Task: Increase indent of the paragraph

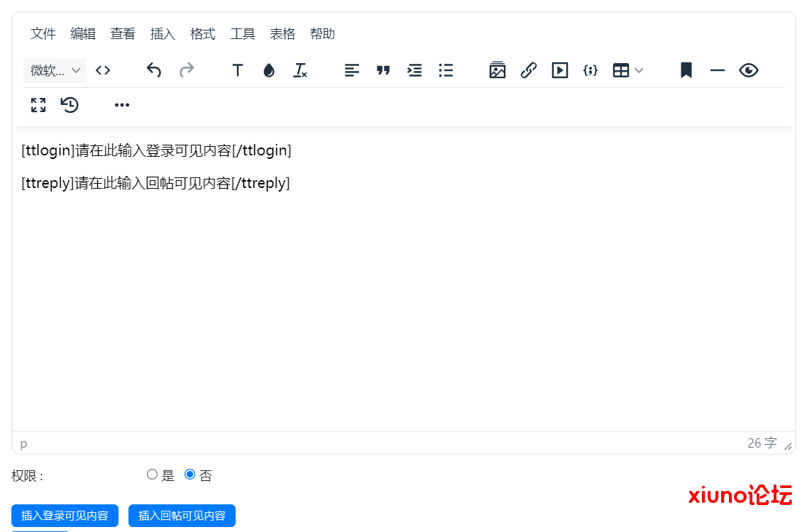Action: point(415,70)
